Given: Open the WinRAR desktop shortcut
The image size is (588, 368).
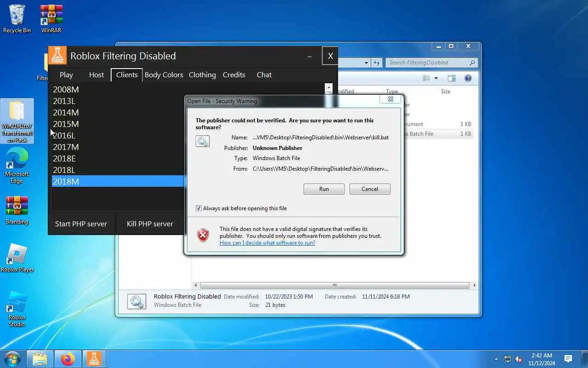Looking at the screenshot, I should coord(51,19).
